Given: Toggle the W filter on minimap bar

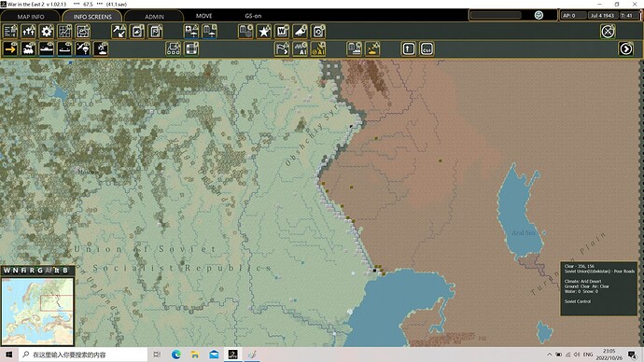Looking at the screenshot, I should [7, 270].
